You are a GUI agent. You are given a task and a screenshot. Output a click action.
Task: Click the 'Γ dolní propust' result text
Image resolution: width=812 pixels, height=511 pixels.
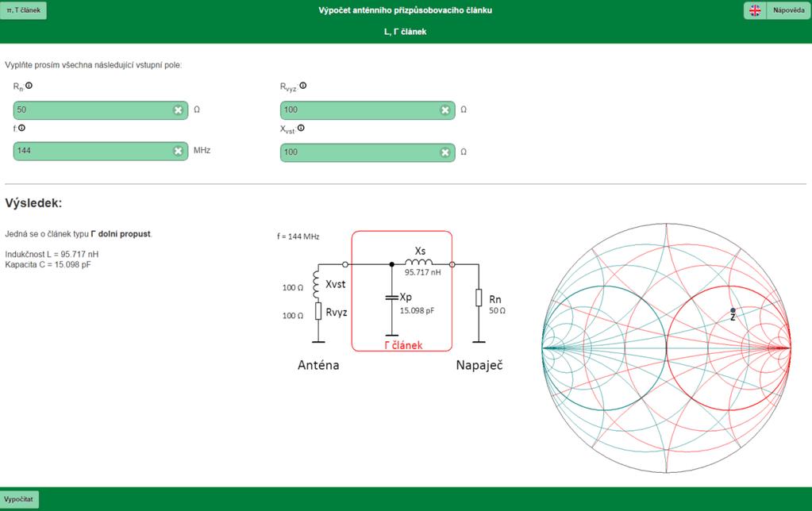pyautogui.click(x=121, y=234)
